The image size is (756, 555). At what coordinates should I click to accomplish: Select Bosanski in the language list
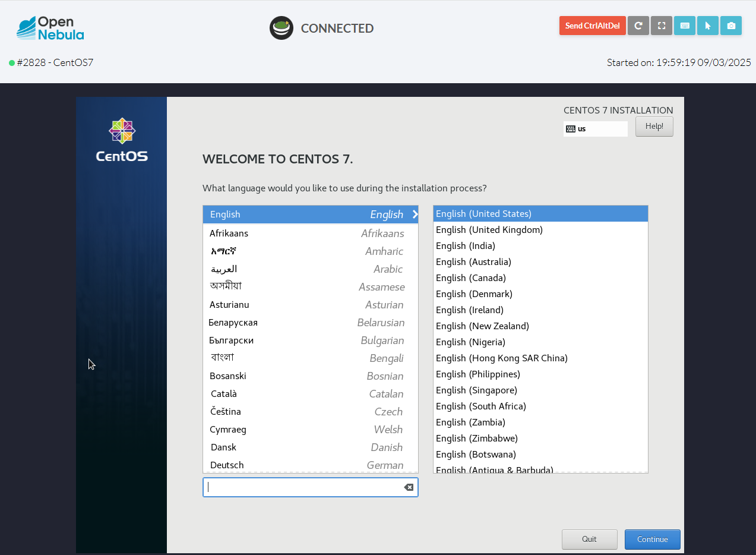pos(311,376)
